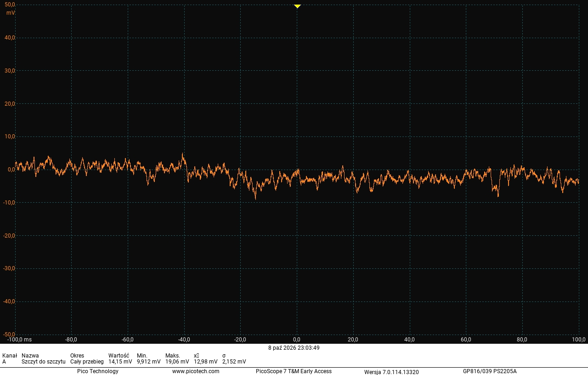
Task: Select the 14,15 mV value cell
Action: click(x=120, y=362)
